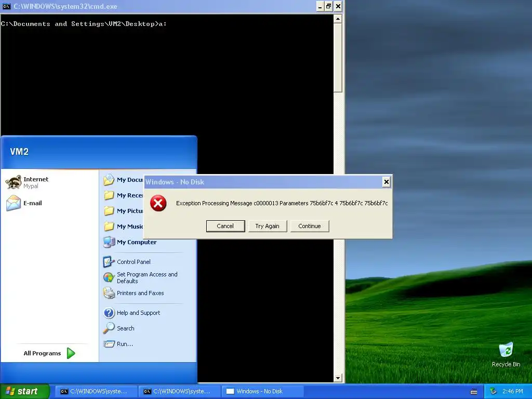
Task: Click the keyboard icon in taskbar
Action: [x=474, y=392]
